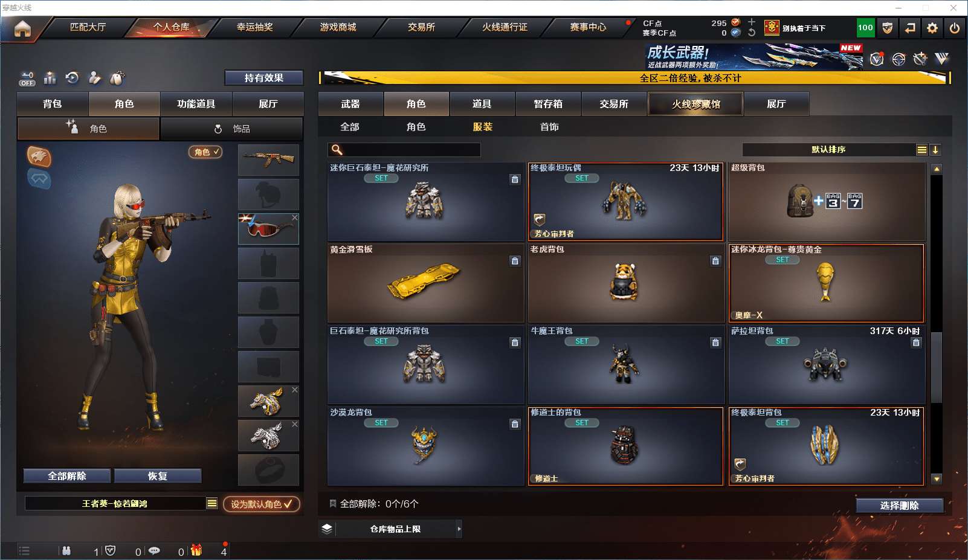The image size is (968, 560).
Task: Switch to the 幸运抽奖 tab
Action: point(254,27)
